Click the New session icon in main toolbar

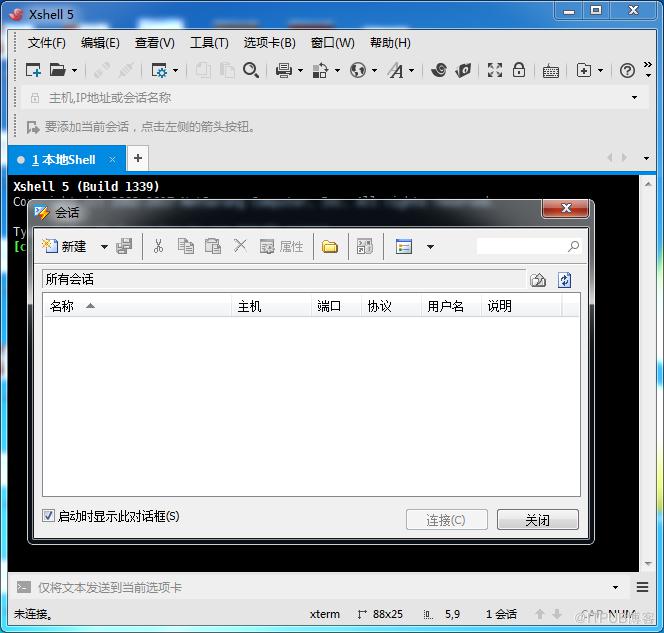33,70
